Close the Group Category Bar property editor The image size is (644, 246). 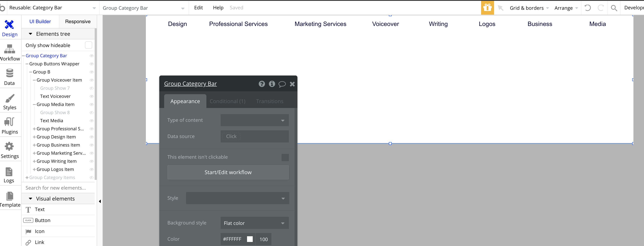pyautogui.click(x=292, y=84)
